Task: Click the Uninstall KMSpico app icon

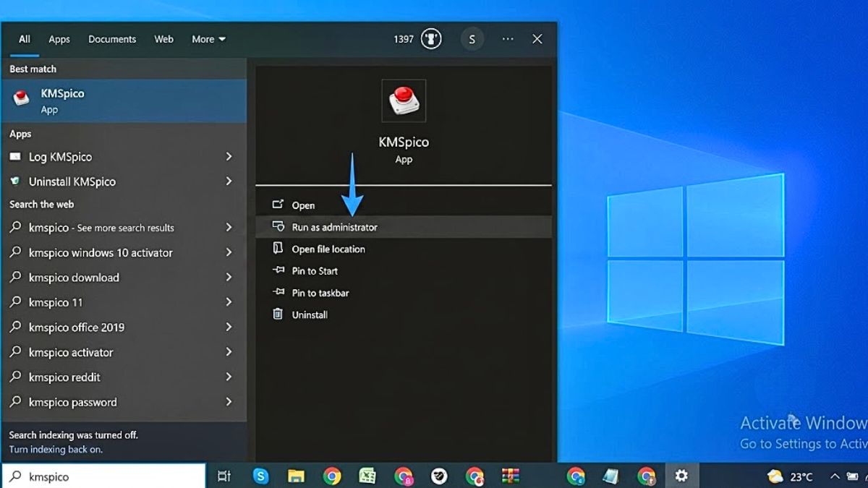Action: (x=15, y=181)
